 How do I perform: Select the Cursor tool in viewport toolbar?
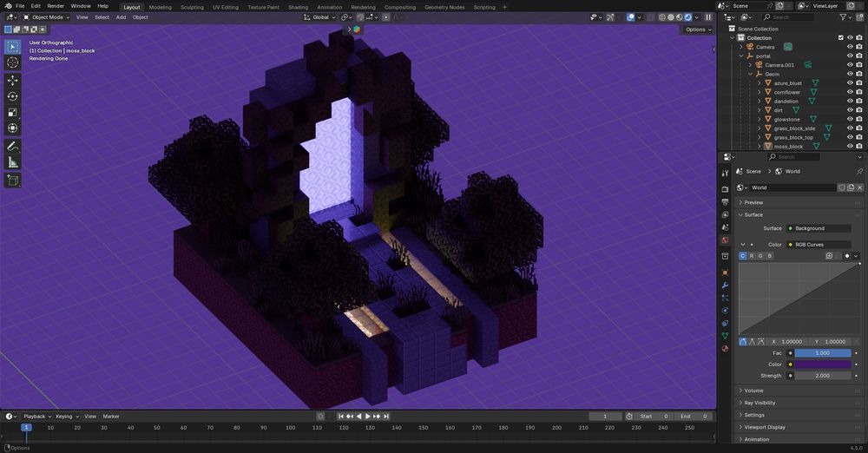point(13,62)
